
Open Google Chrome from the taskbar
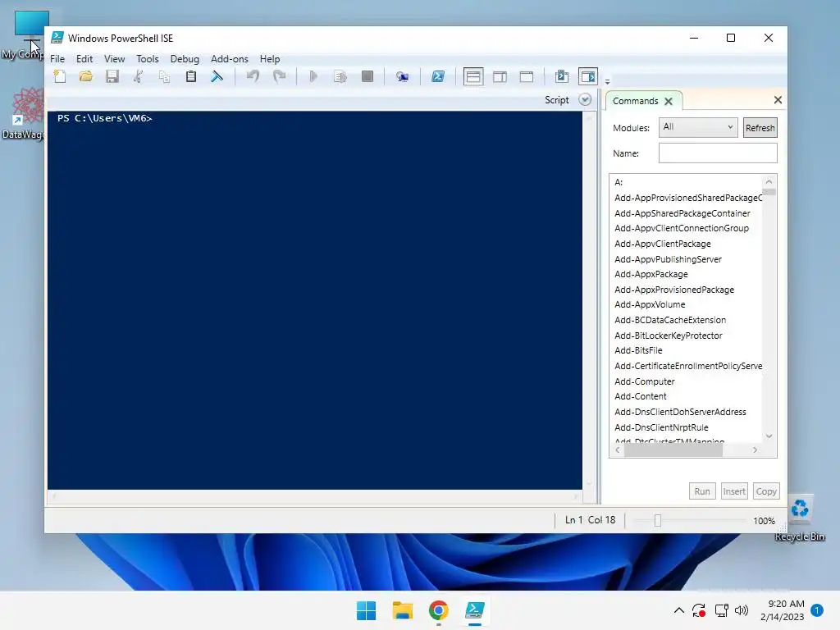[x=438, y=610]
